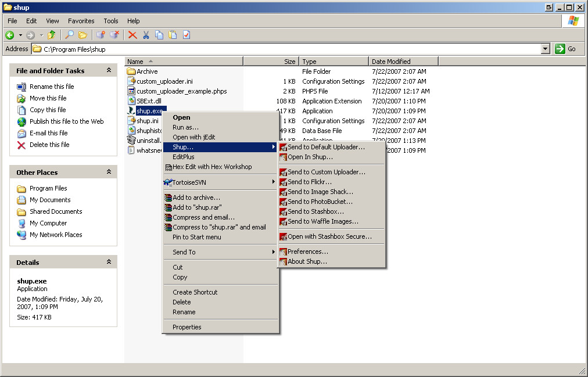
Task: Collapse the File and Folder Tasks panel
Action: point(109,70)
